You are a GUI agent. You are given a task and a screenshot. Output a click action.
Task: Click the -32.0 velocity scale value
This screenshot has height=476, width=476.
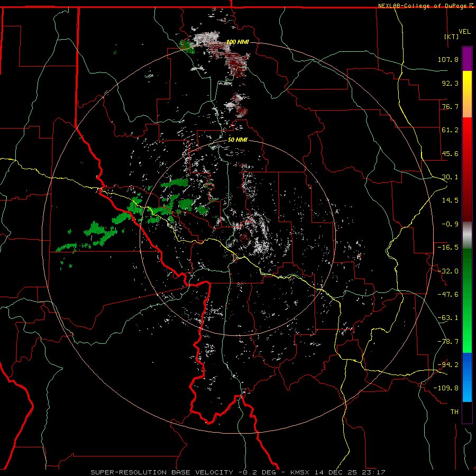click(x=448, y=271)
